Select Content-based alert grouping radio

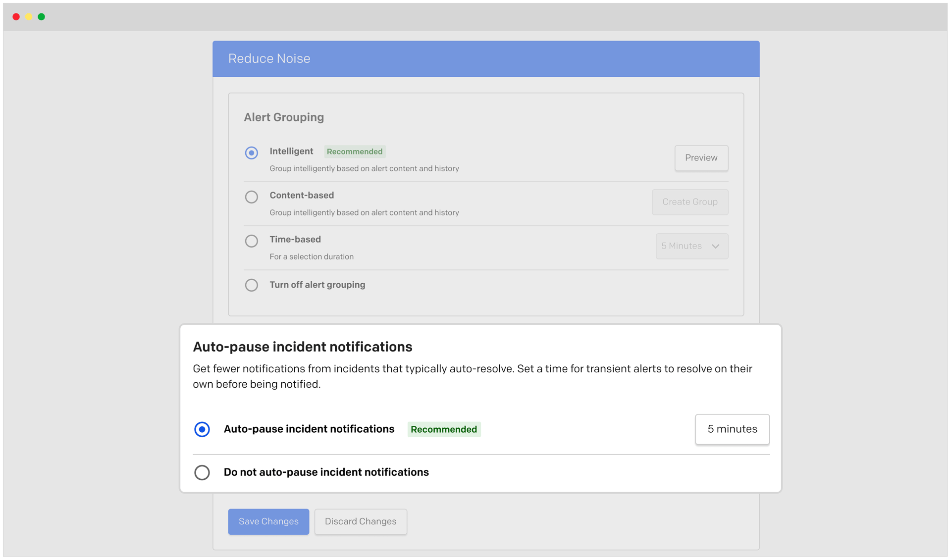point(252,197)
